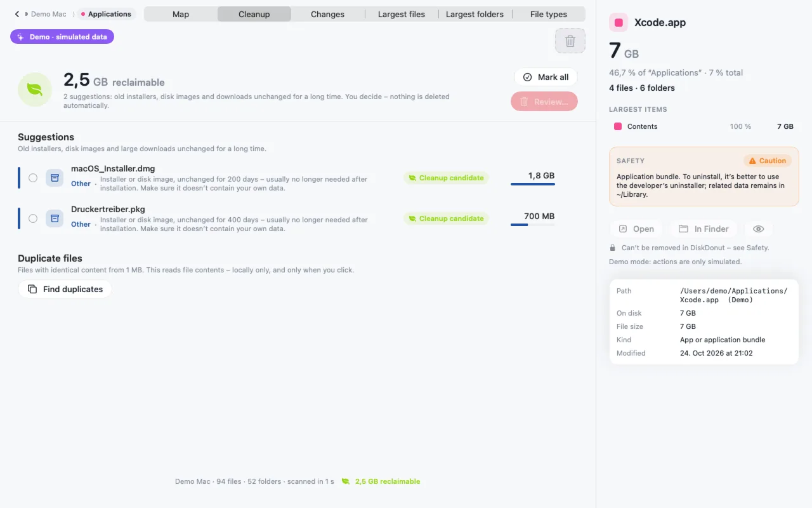
Task: Click archive icon of macOS_Installer.dmg
Action: tap(55, 178)
